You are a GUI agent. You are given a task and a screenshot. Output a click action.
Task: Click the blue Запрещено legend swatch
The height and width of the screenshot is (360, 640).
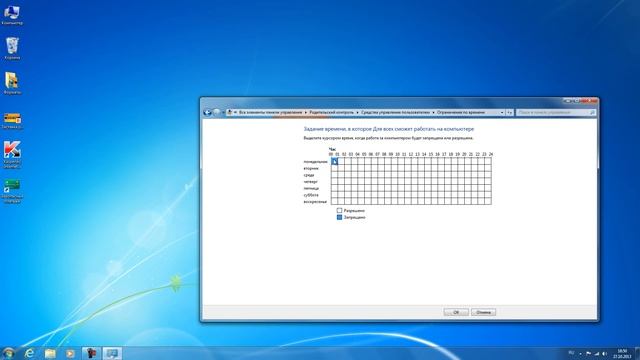339,217
